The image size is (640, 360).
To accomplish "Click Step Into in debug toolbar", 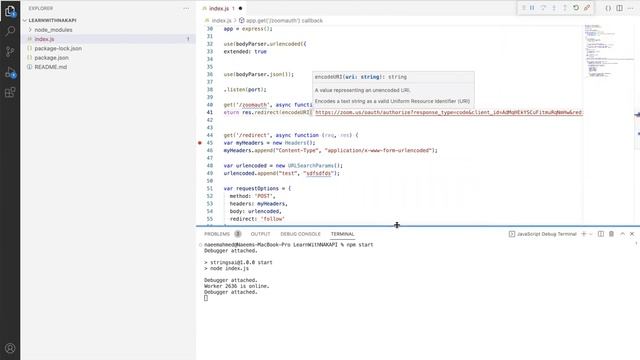I will [554, 8].
